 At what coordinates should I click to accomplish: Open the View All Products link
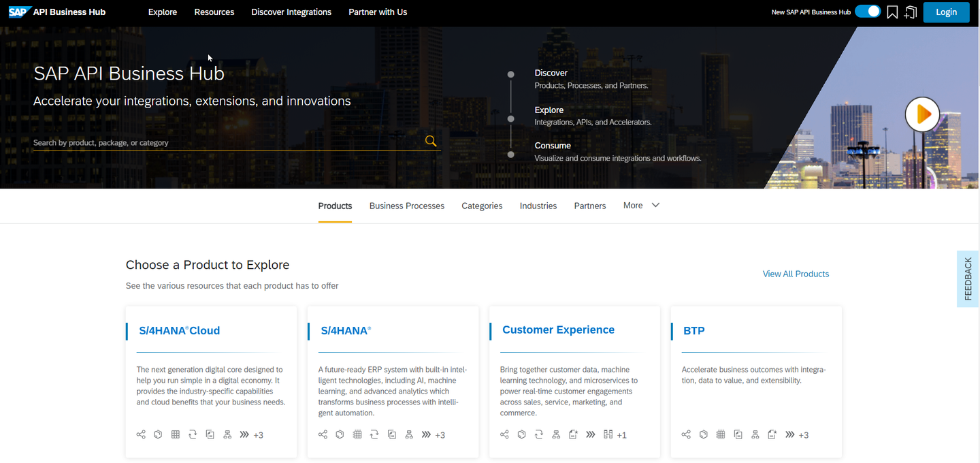[x=796, y=274]
